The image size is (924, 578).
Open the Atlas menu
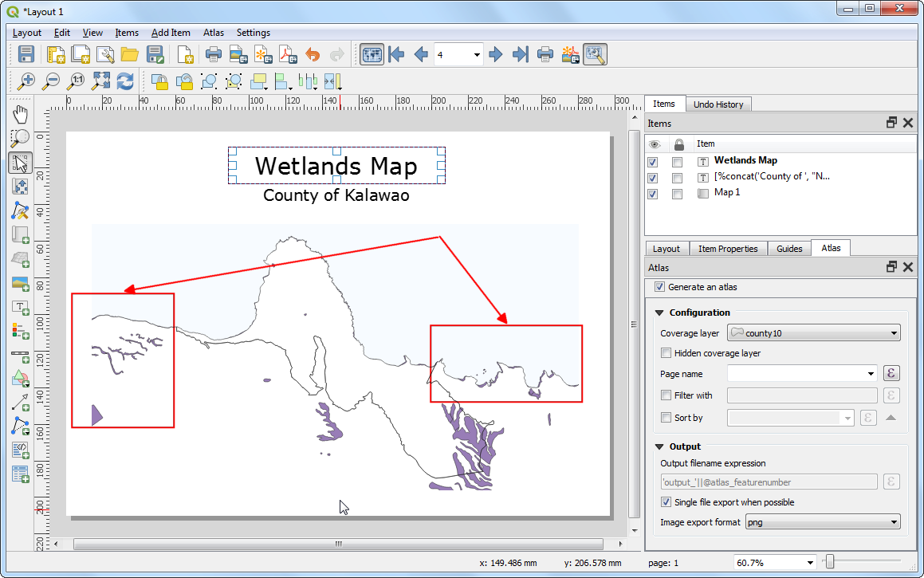point(213,33)
